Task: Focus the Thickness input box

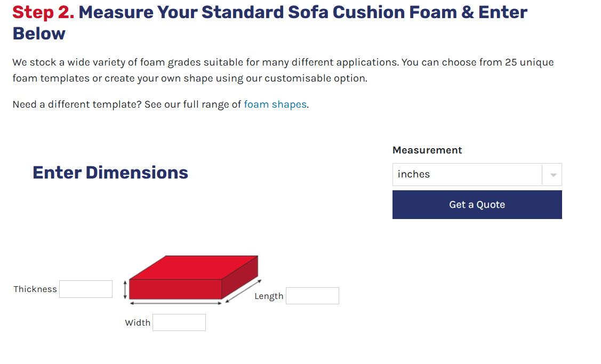Action: coord(86,289)
